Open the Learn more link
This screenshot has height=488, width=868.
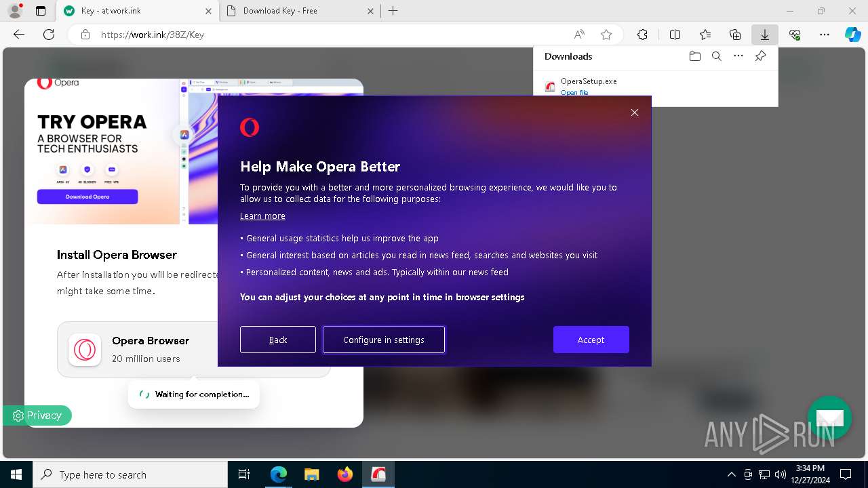262,216
